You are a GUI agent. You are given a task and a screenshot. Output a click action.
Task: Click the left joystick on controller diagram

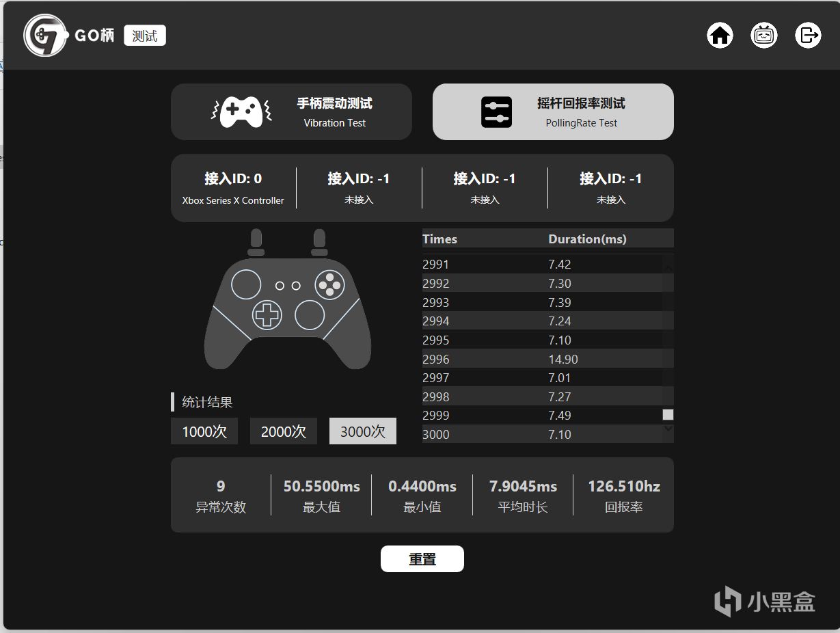246,284
